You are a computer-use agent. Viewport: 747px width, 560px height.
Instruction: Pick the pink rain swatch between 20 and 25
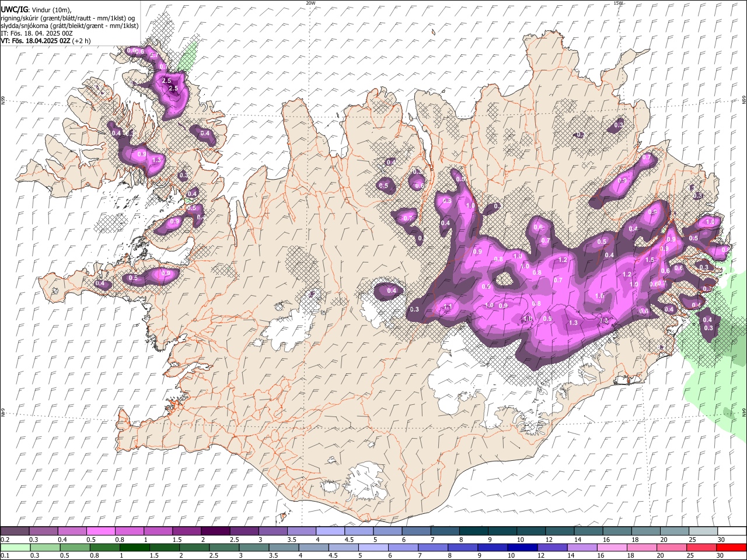671,548
